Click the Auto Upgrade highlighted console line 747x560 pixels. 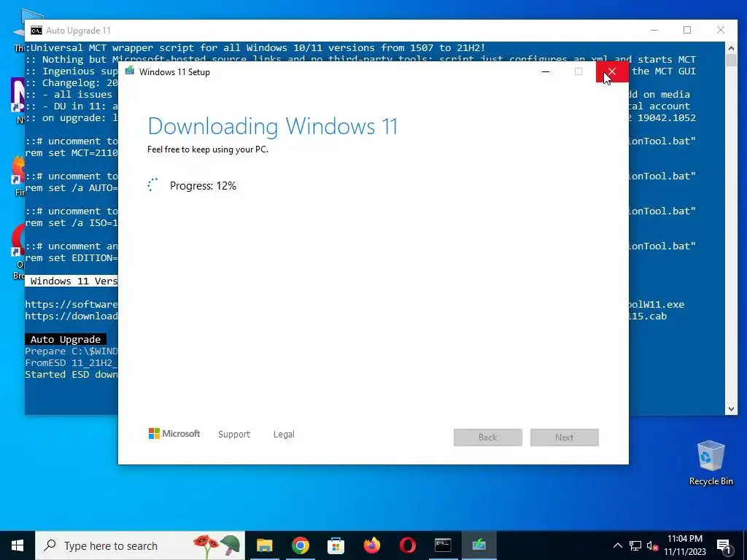66,339
